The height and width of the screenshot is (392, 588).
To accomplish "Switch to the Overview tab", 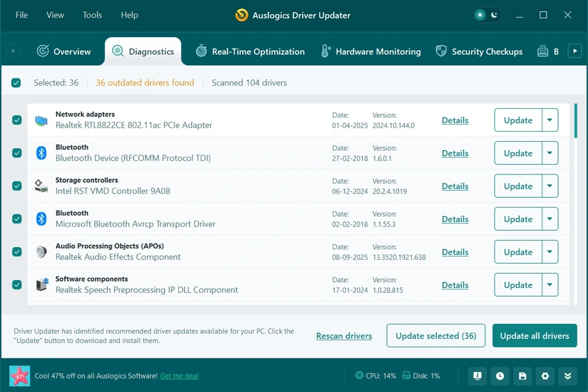I will coord(64,51).
